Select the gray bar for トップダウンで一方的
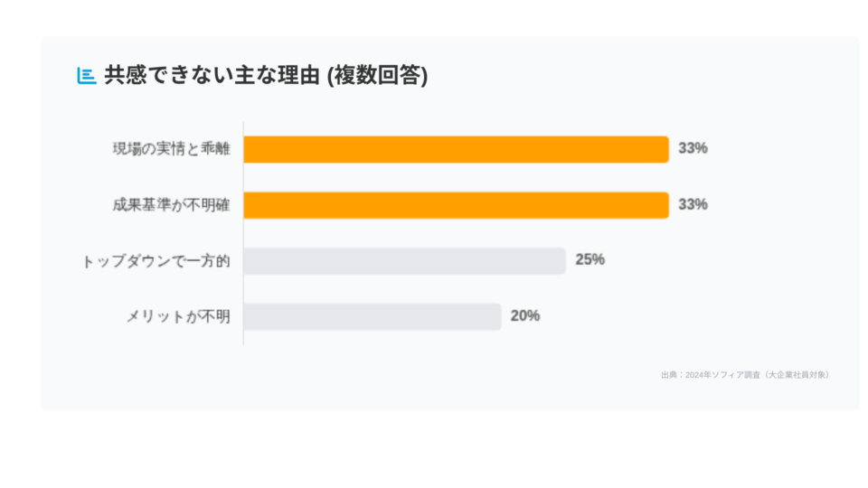 pyautogui.click(x=404, y=261)
